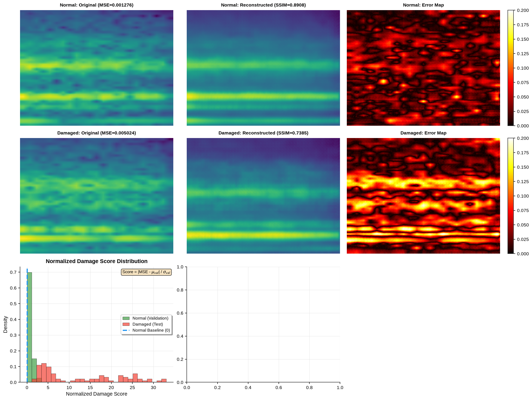The width and height of the screenshot is (532, 400).
Task: Click the Damaged Error Map colorbar
Action: [510, 196]
